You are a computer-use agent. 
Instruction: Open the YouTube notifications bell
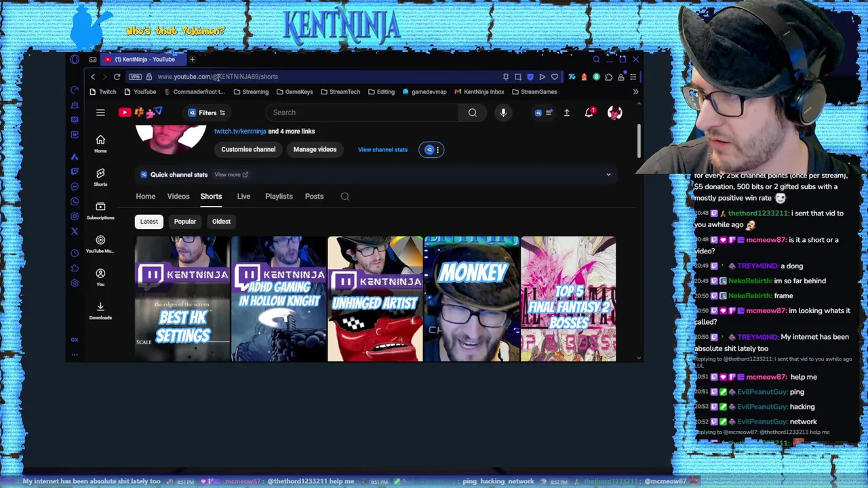point(589,113)
